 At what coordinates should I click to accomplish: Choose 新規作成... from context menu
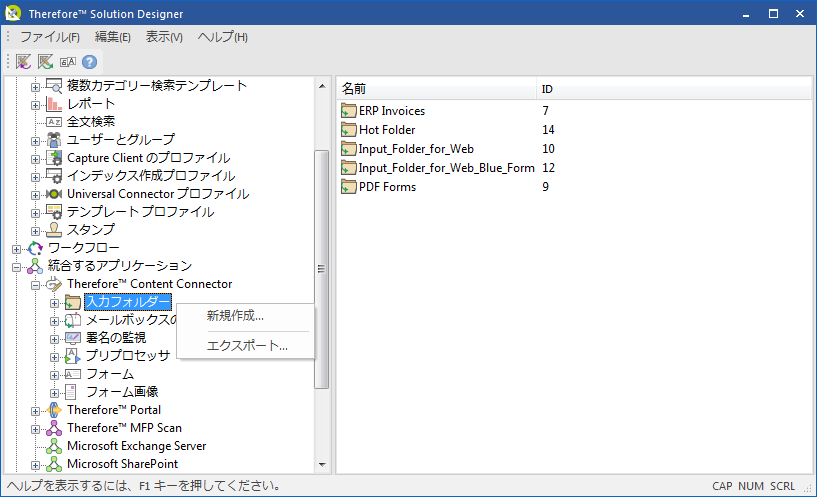click(x=246, y=316)
